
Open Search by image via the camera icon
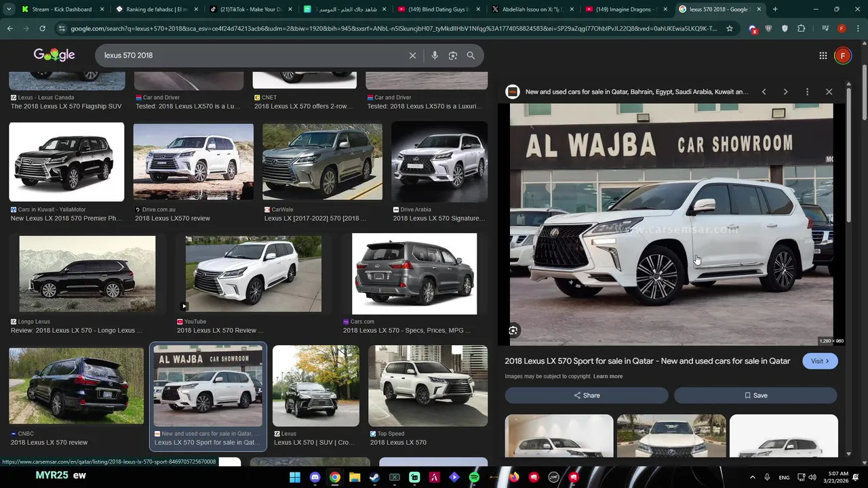453,56
